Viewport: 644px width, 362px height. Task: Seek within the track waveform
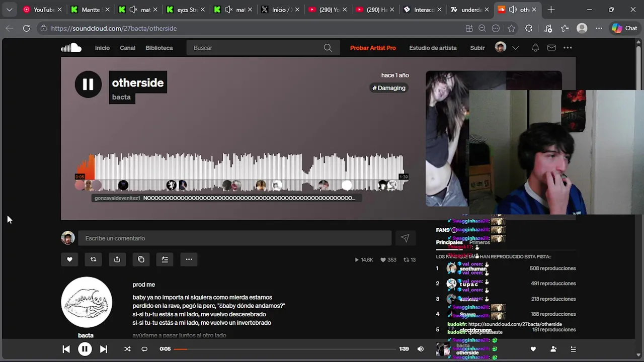pos(242,166)
